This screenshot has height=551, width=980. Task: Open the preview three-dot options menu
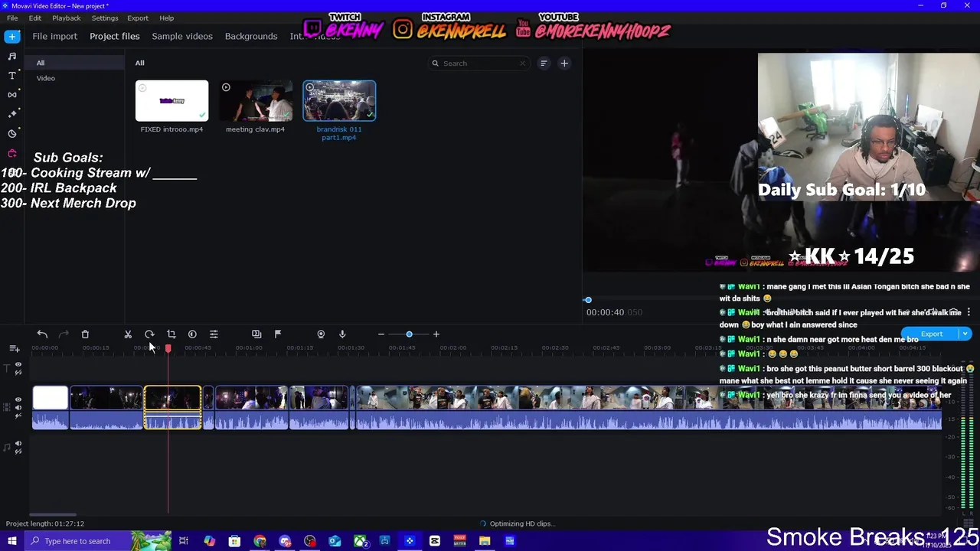coord(969,312)
